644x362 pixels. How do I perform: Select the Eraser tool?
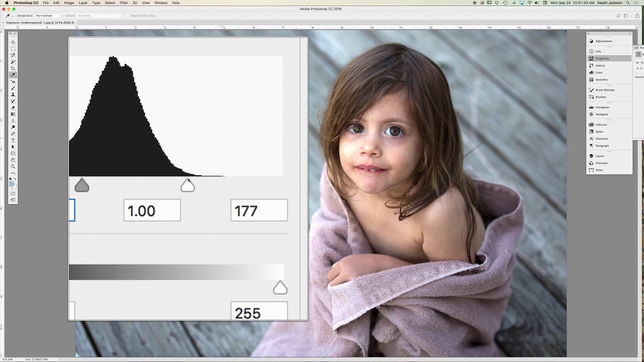(13, 108)
